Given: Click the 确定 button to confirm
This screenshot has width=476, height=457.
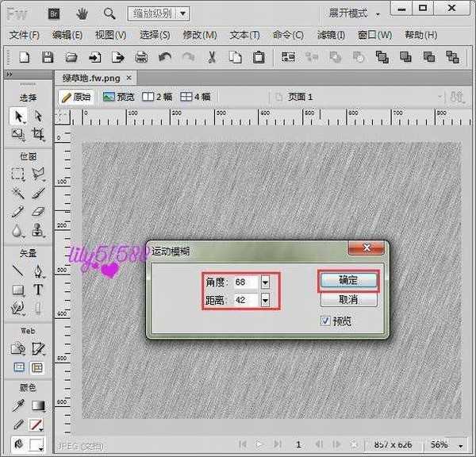Looking at the screenshot, I should tap(348, 280).
